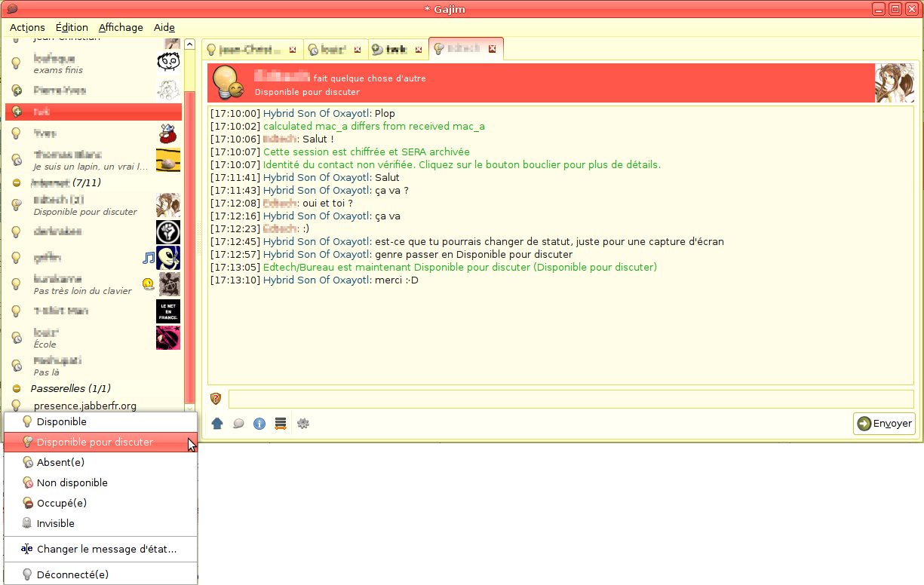The width and height of the screenshot is (924, 585).
Task: Click the lightbulb icon next to presence.jabberfr.org
Action: point(16,406)
